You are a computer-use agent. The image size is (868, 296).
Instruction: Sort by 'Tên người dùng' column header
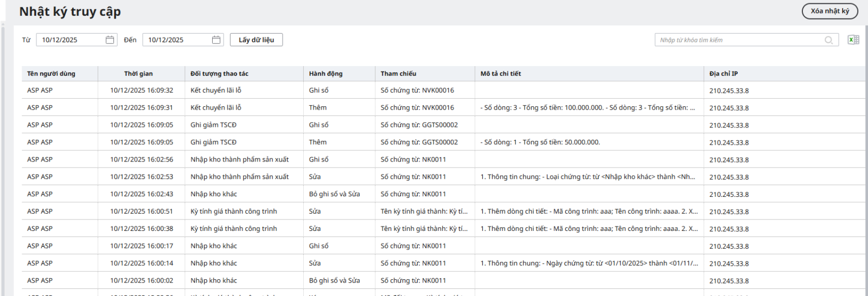(52, 74)
